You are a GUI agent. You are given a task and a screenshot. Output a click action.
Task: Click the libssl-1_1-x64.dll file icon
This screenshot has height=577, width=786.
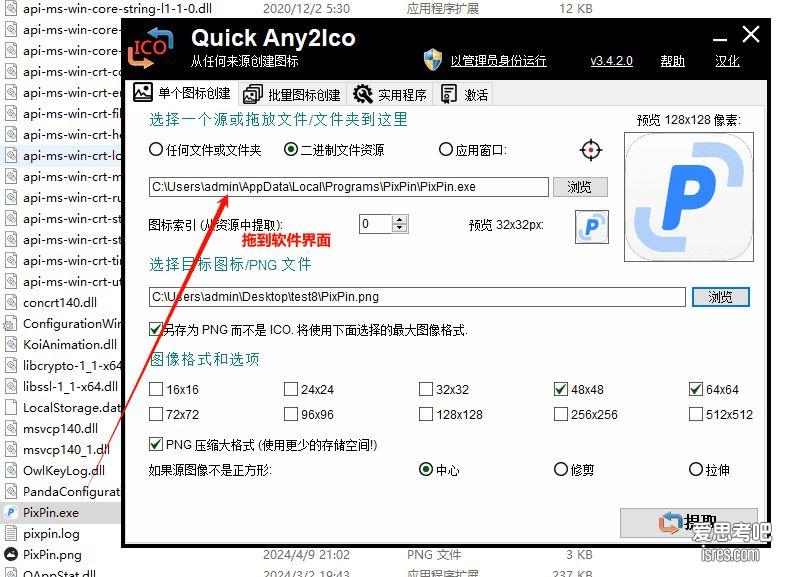tap(11, 386)
